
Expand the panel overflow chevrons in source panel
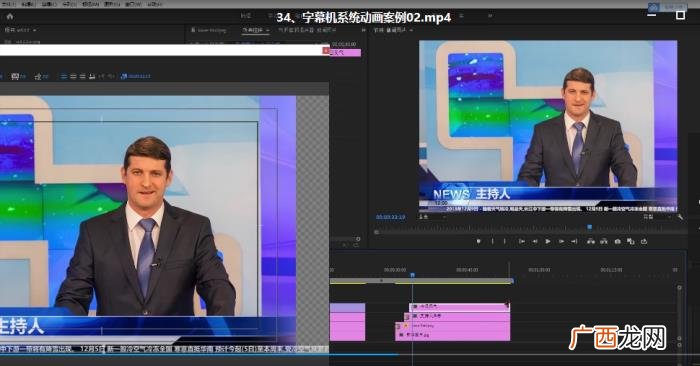pyautogui.click(x=363, y=30)
